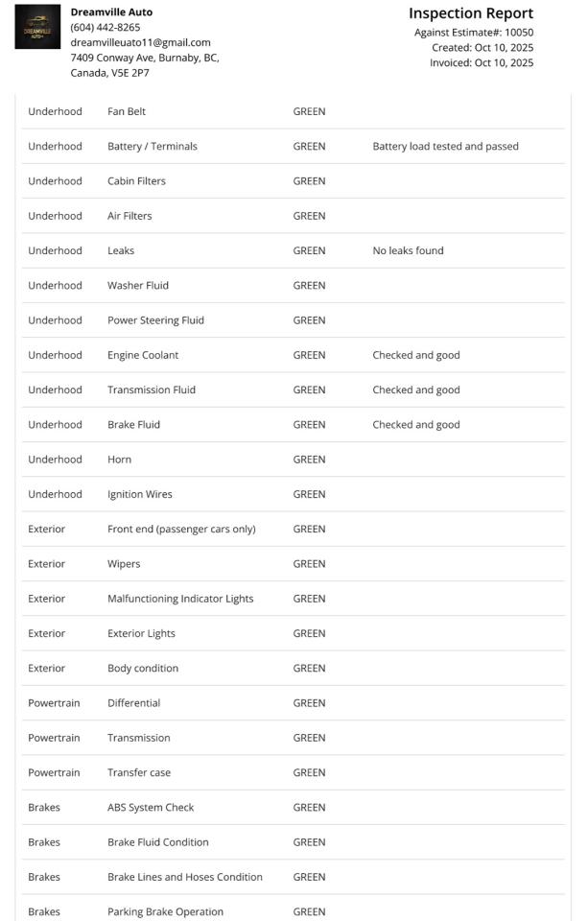Click the Against Estimate# 10050 text
588x921 pixels.
point(474,33)
